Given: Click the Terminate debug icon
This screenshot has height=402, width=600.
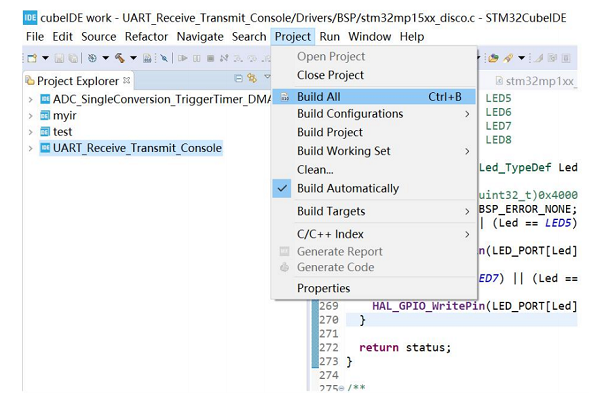Looking at the screenshot, I should pyautogui.click(x=210, y=58).
